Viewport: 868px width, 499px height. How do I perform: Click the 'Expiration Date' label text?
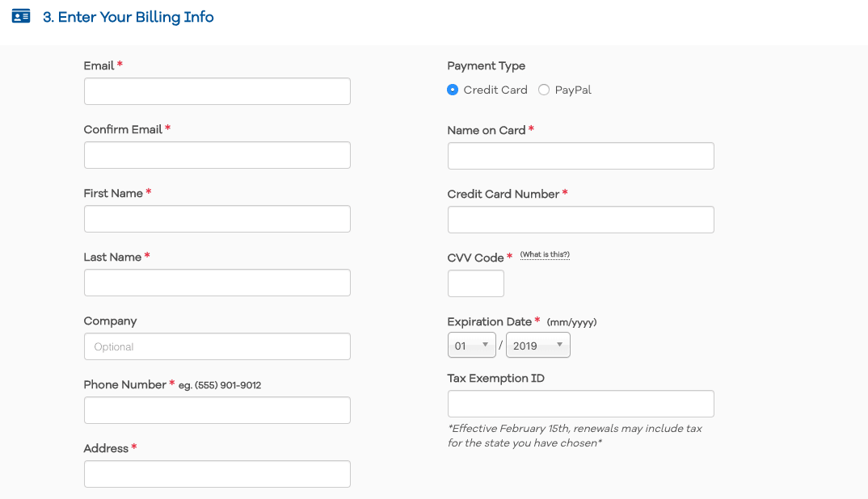[x=489, y=322]
